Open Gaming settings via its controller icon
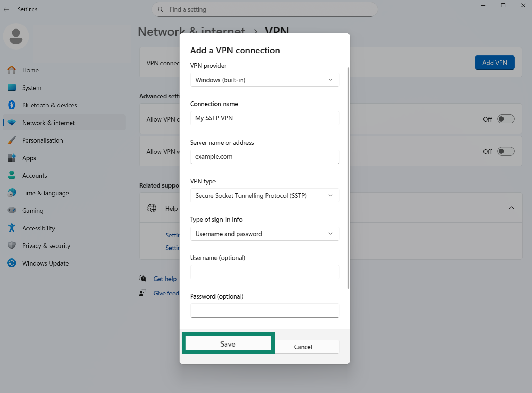This screenshot has height=393, width=532. 12,210
